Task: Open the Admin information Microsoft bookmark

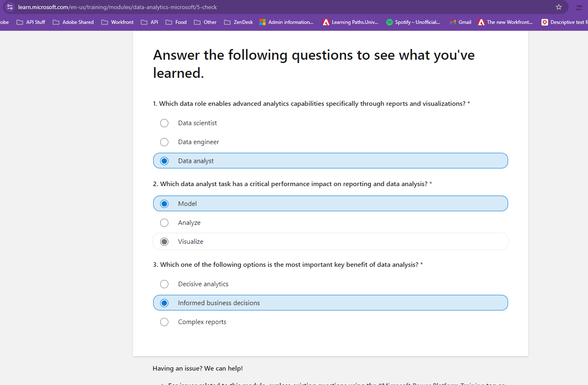Action: pyautogui.click(x=287, y=22)
